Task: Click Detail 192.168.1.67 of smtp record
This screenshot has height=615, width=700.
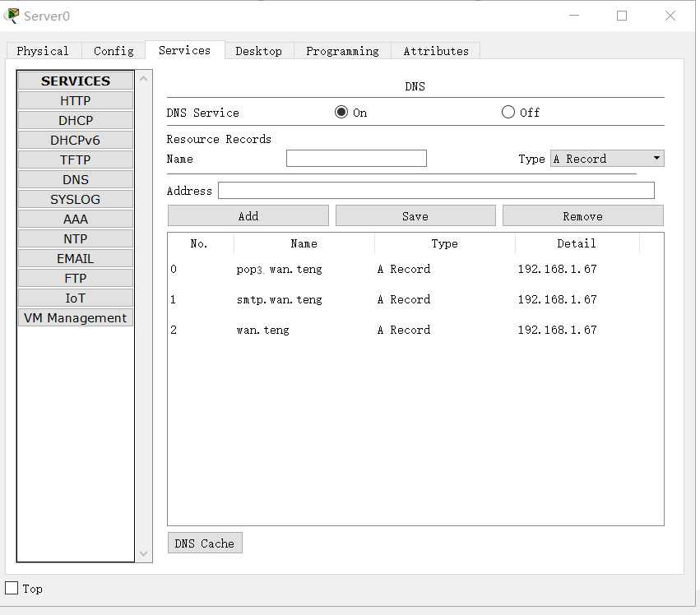Action: [557, 299]
